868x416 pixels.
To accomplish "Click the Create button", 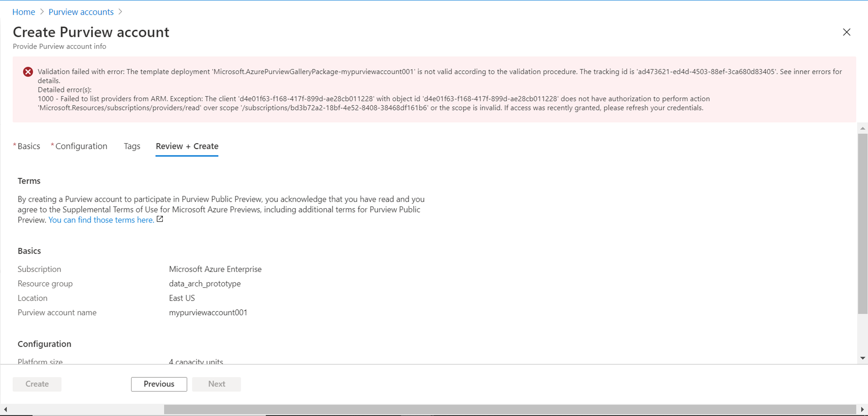I will [37, 384].
